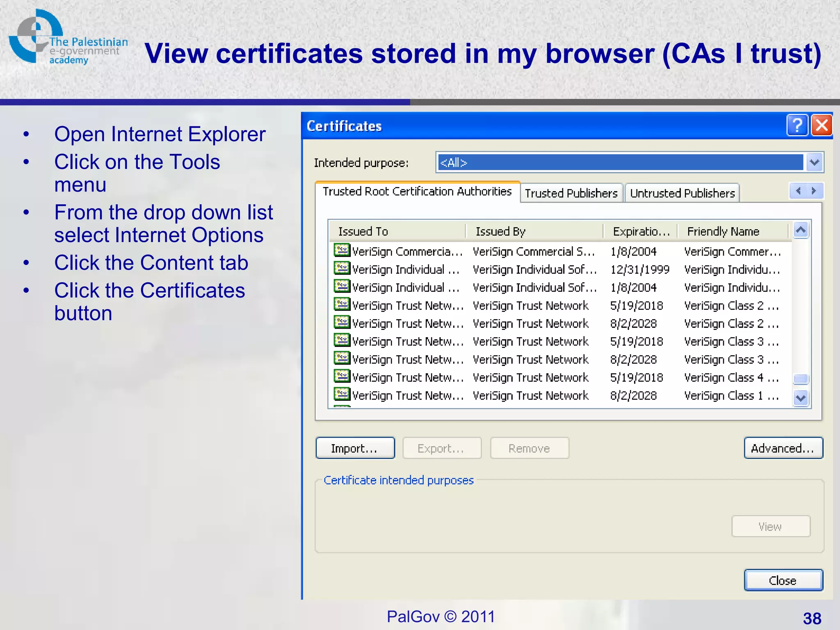The width and height of the screenshot is (840, 630).
Task: Click the certificate icon of VeriSign Commercia... row
Action: point(342,250)
